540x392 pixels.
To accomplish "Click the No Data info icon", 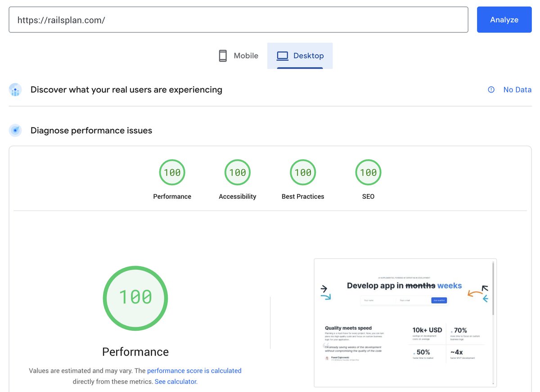I will click(x=491, y=90).
